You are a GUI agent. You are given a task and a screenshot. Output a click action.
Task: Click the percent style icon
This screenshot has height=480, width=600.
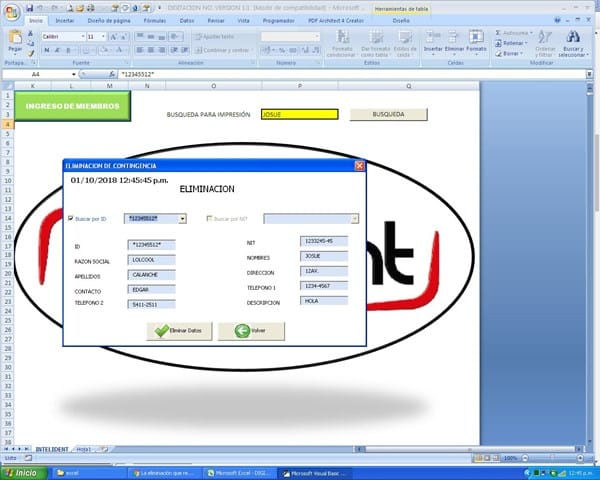point(282,50)
